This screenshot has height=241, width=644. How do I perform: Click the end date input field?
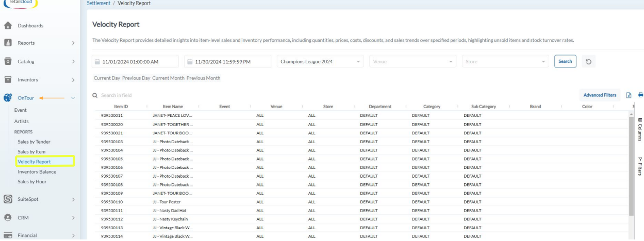pyautogui.click(x=227, y=61)
